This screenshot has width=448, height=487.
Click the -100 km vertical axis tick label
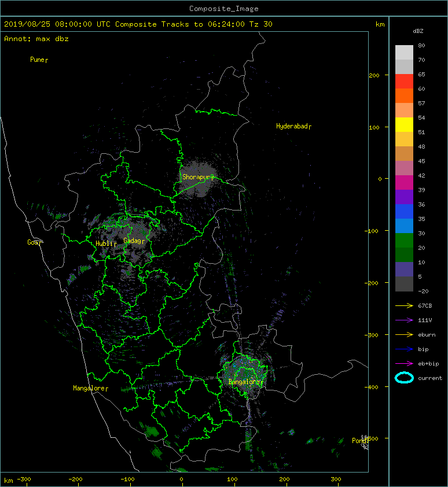point(371,231)
